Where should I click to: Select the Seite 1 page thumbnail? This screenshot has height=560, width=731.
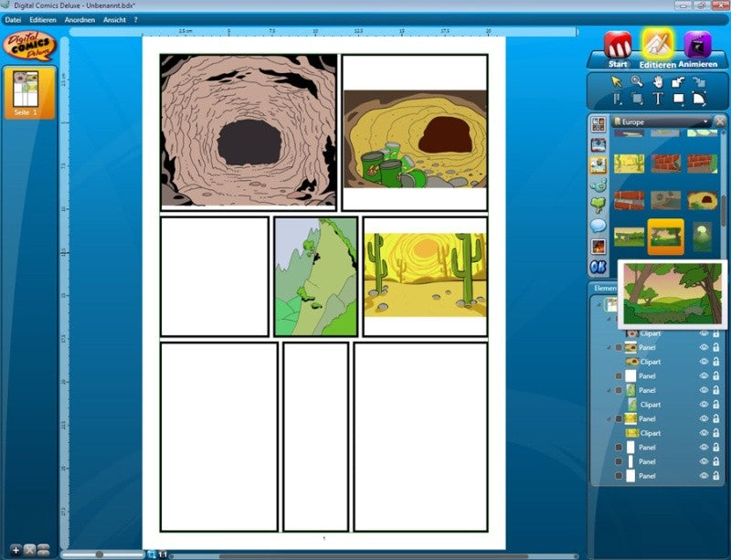[x=30, y=93]
